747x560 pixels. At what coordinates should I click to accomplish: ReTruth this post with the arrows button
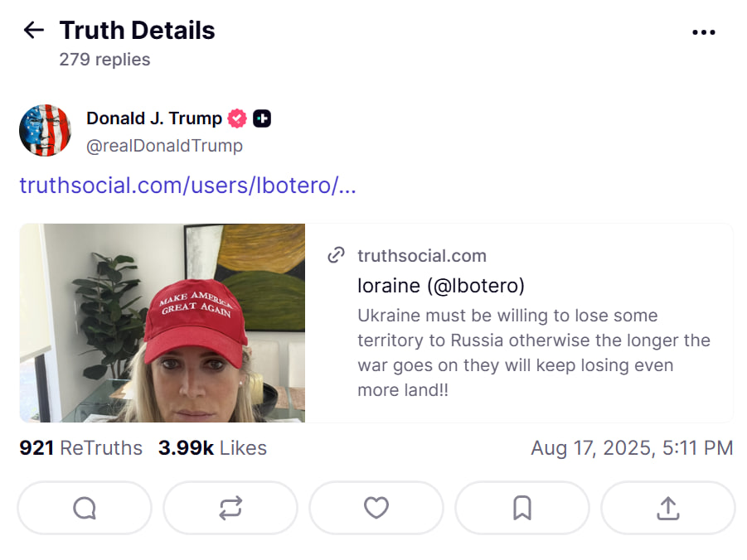click(x=230, y=508)
